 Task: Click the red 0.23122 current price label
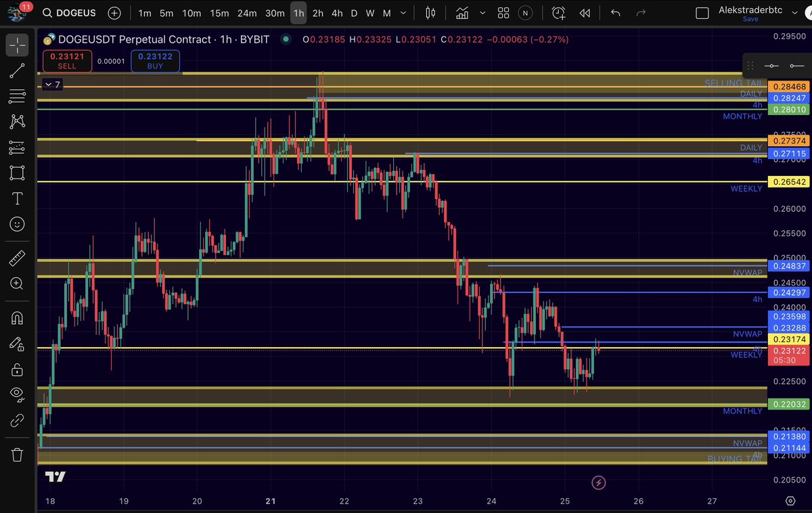[788, 355]
